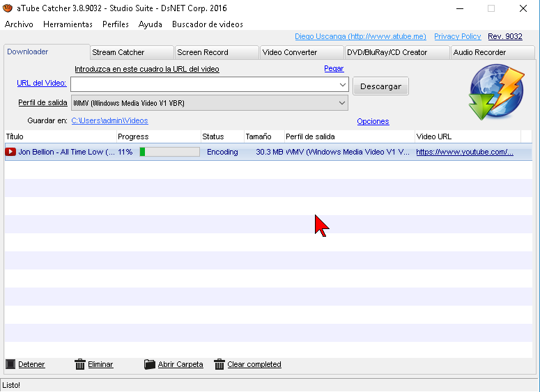Minimize the aTube Catcher window
Image resolution: width=540 pixels, height=392 pixels.
pos(460,8)
